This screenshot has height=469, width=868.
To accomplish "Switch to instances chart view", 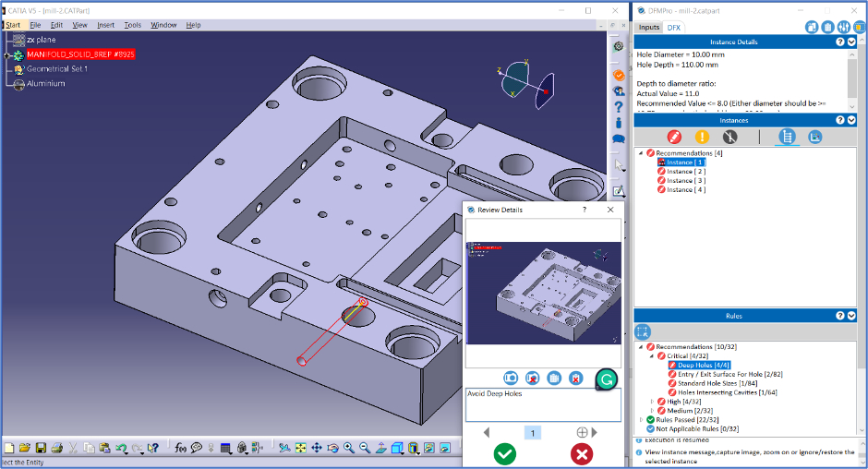I will [x=814, y=137].
